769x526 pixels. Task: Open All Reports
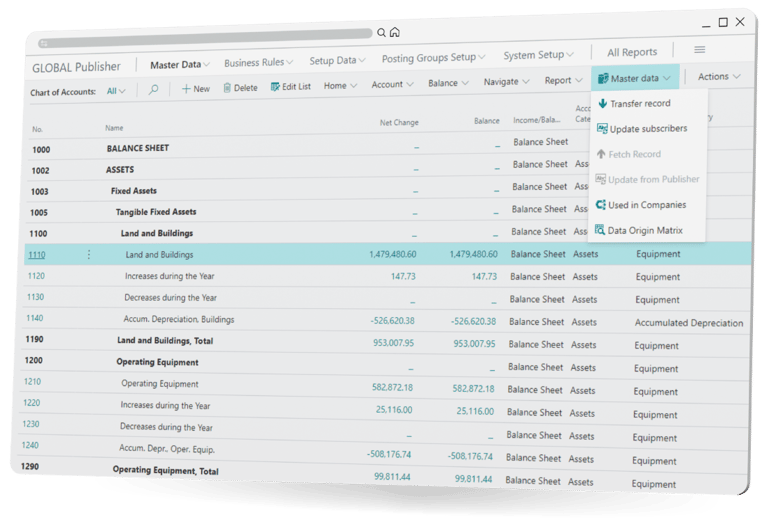pyautogui.click(x=632, y=52)
